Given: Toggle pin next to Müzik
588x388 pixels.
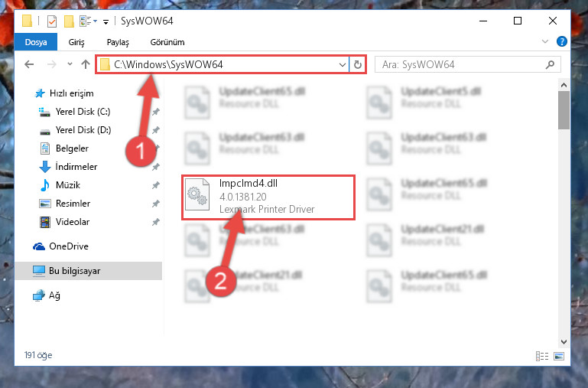Looking at the screenshot, I should coord(156,185).
